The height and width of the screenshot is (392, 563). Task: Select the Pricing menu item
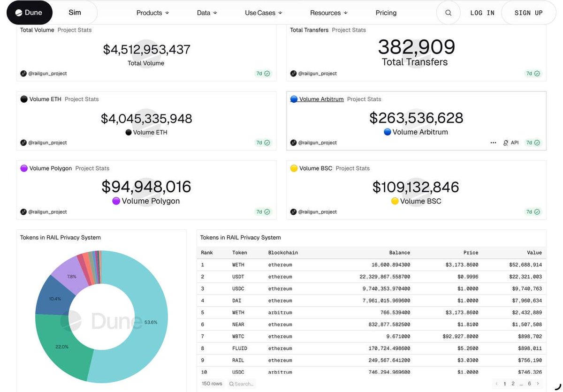386,13
